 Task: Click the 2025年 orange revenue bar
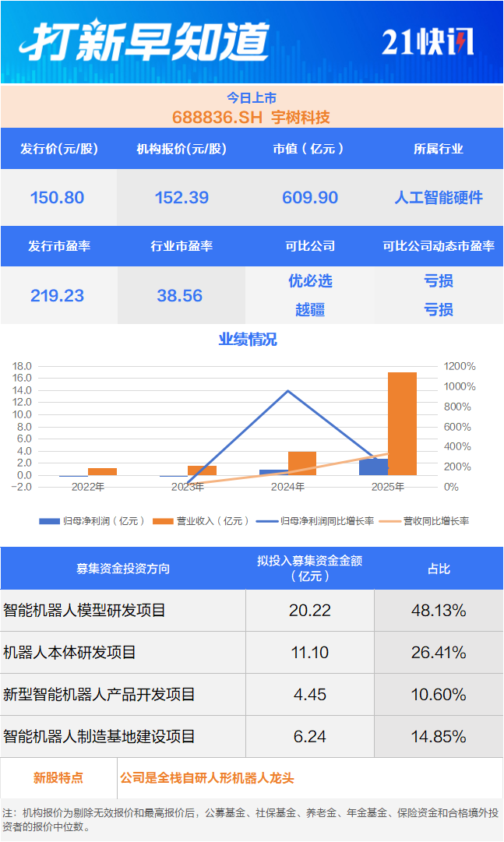[403, 424]
